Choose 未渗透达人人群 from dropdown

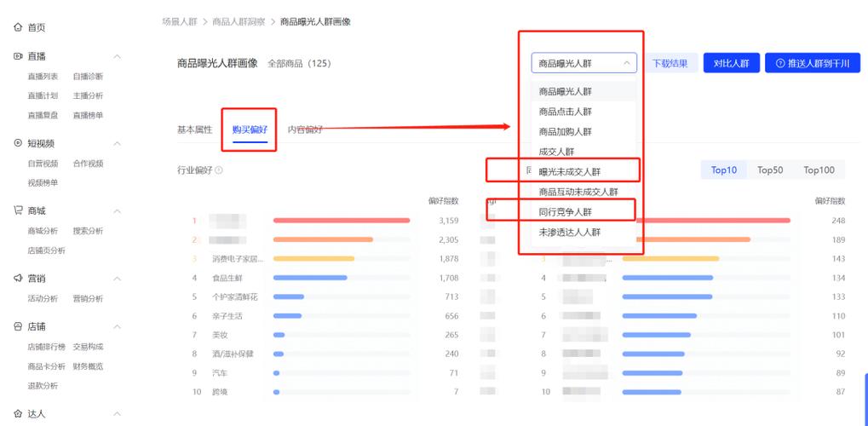[x=584, y=232]
